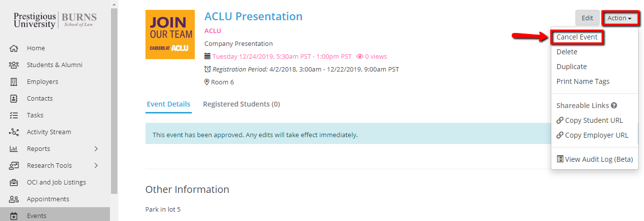This screenshot has width=644, height=221.
Task: Choose Duplicate in the Action menu
Action: click(x=572, y=67)
